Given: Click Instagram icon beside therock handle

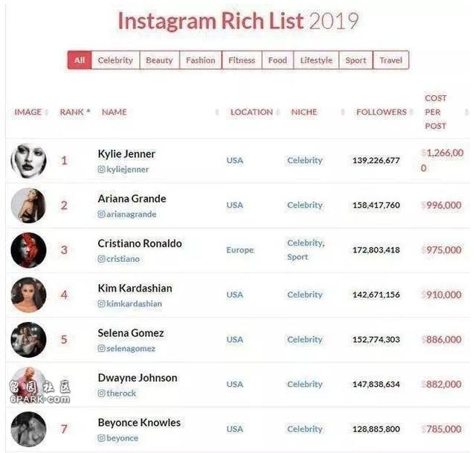Looking at the screenshot, I should pyautogui.click(x=101, y=393).
